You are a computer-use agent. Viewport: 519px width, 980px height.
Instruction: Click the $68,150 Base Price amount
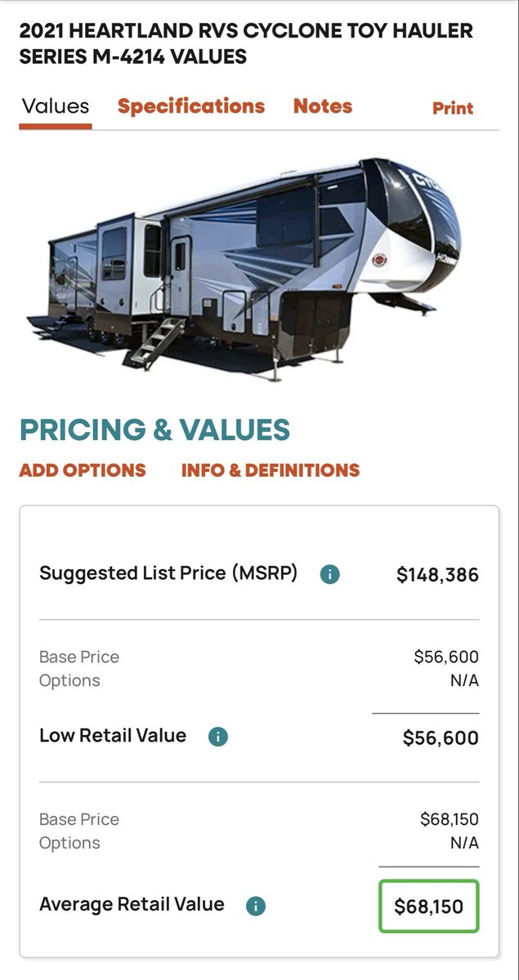coord(450,819)
